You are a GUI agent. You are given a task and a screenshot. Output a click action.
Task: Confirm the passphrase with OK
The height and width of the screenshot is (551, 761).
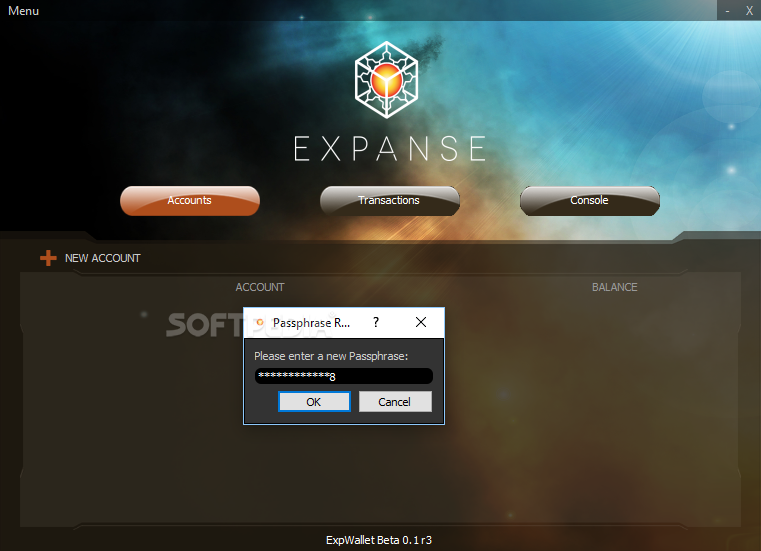pyautogui.click(x=314, y=402)
